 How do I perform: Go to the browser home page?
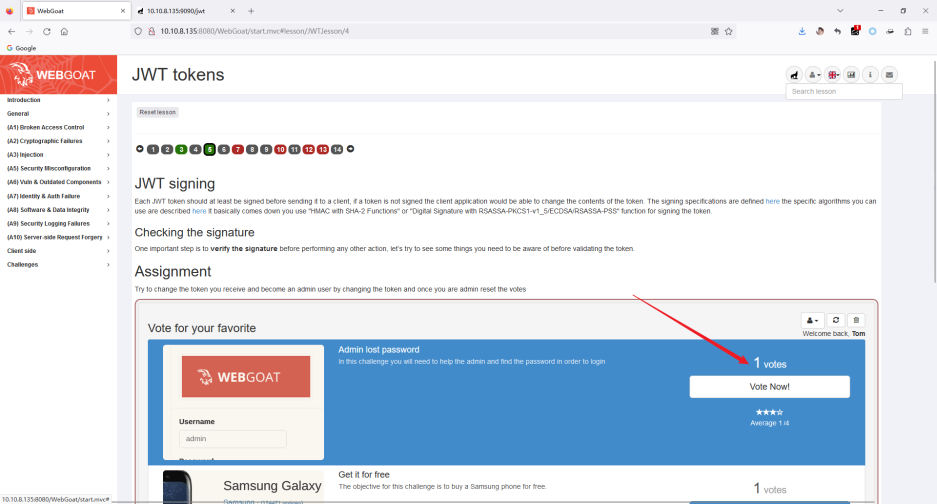pyautogui.click(x=64, y=31)
